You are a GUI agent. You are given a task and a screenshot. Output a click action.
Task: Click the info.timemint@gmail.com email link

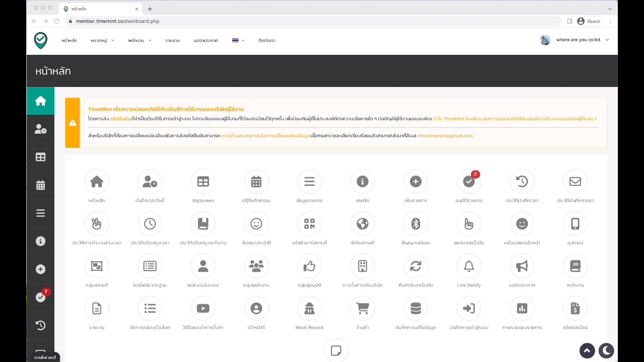click(x=445, y=136)
